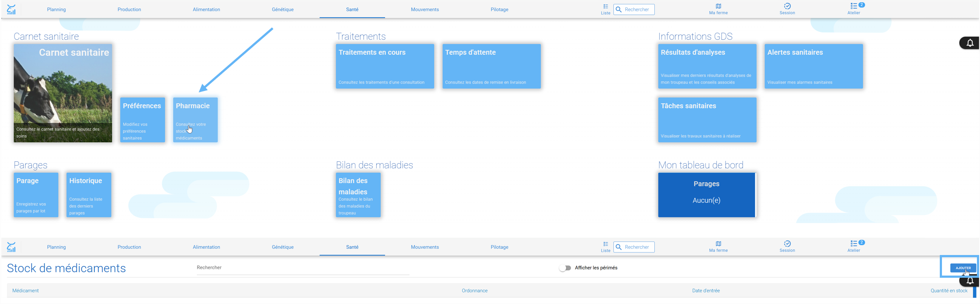The width and height of the screenshot is (980, 304).
Task: Open the Carnet sanitaire cow photo tile
Action: [x=63, y=93]
